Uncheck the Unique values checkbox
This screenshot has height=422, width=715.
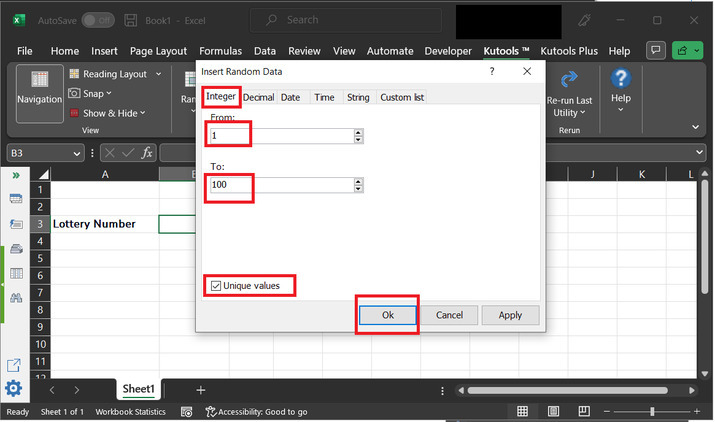pos(216,286)
